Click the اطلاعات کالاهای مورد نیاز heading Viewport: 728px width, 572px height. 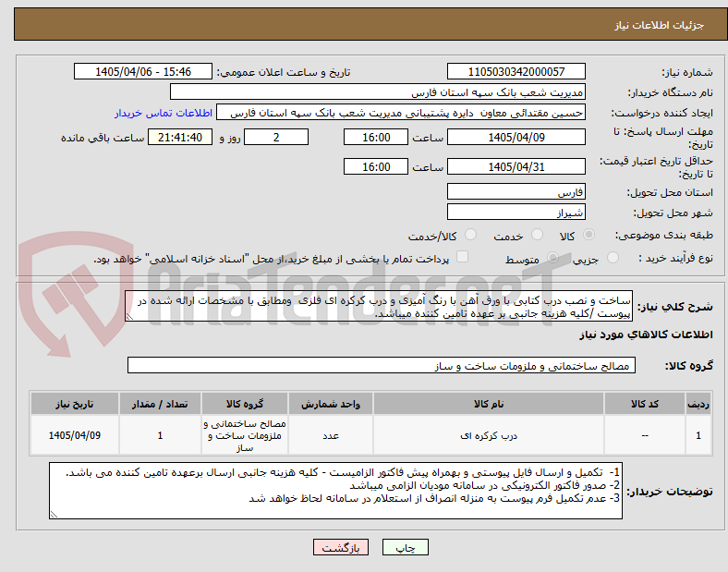646,335
